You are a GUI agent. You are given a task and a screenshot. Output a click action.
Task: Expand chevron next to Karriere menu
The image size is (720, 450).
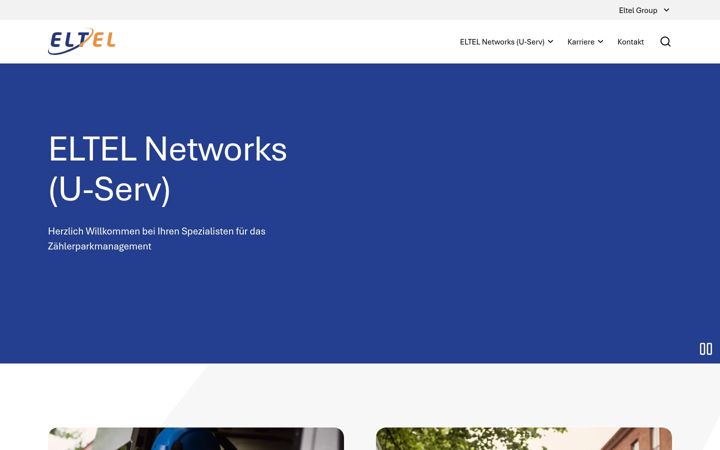tap(600, 42)
